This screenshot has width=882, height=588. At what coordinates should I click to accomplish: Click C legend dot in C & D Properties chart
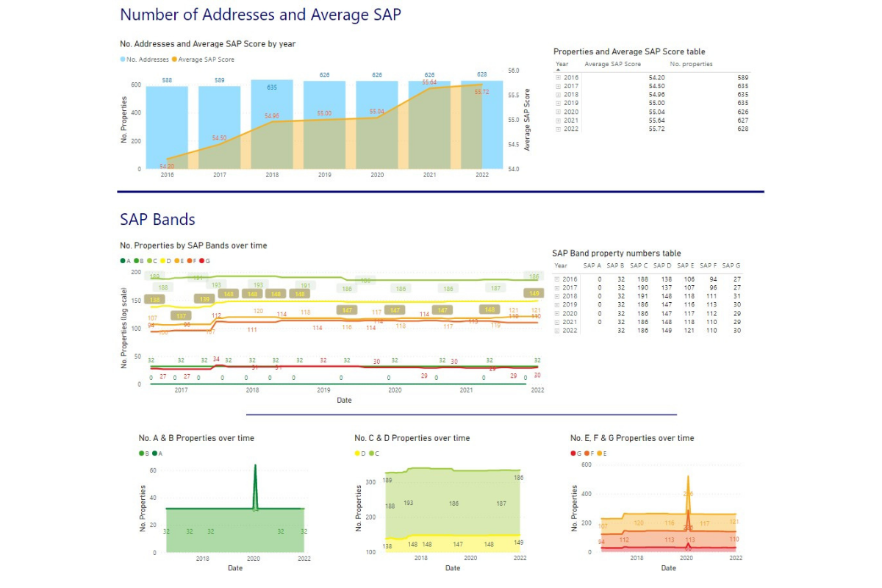pos(370,453)
